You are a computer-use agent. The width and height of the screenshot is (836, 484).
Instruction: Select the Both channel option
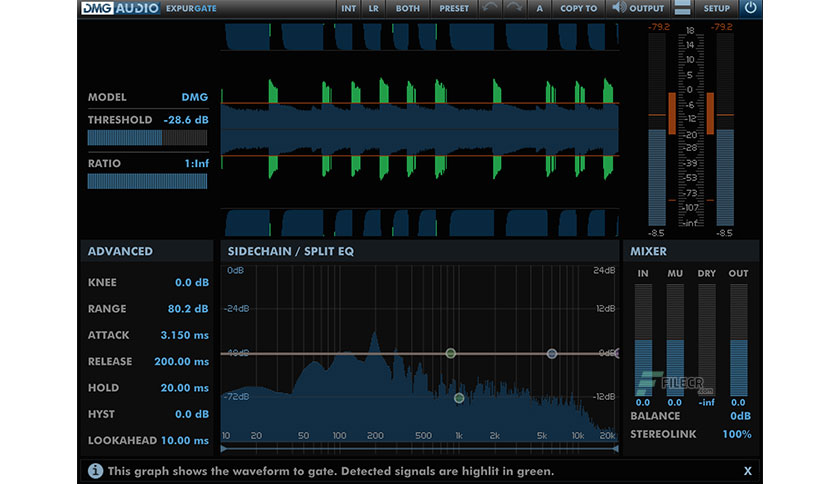click(x=408, y=8)
